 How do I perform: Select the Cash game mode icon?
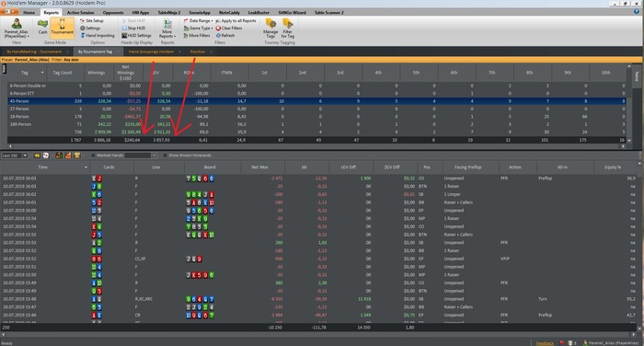pos(42,27)
